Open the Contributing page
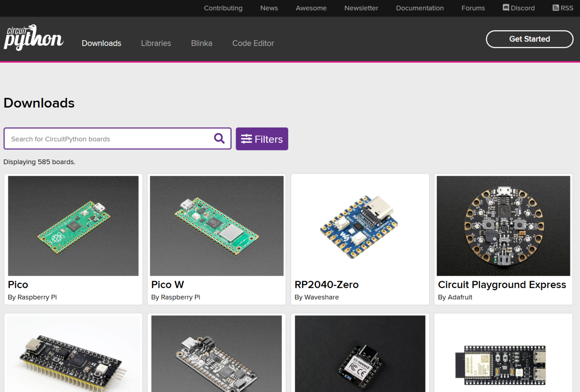Viewport: 580px width, 392px height. [x=223, y=8]
